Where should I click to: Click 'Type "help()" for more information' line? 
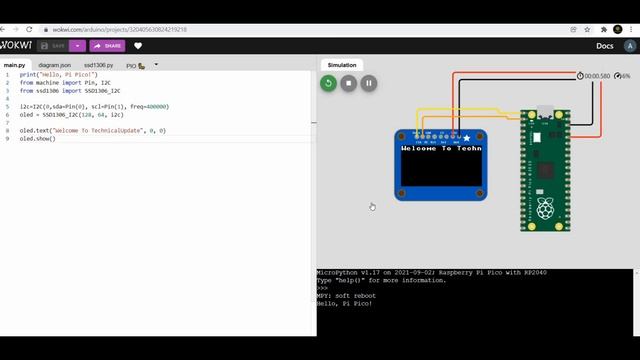pos(382,280)
